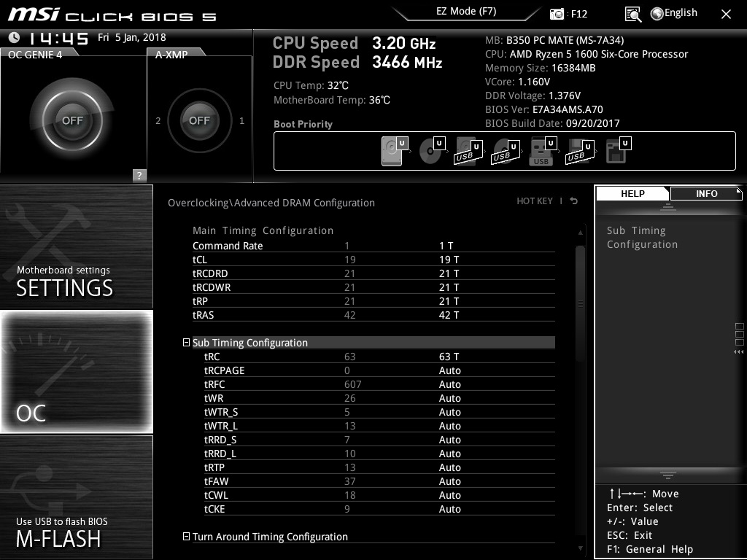Click the OC Genie help question mark
This screenshot has height=560, width=747.
tap(139, 175)
